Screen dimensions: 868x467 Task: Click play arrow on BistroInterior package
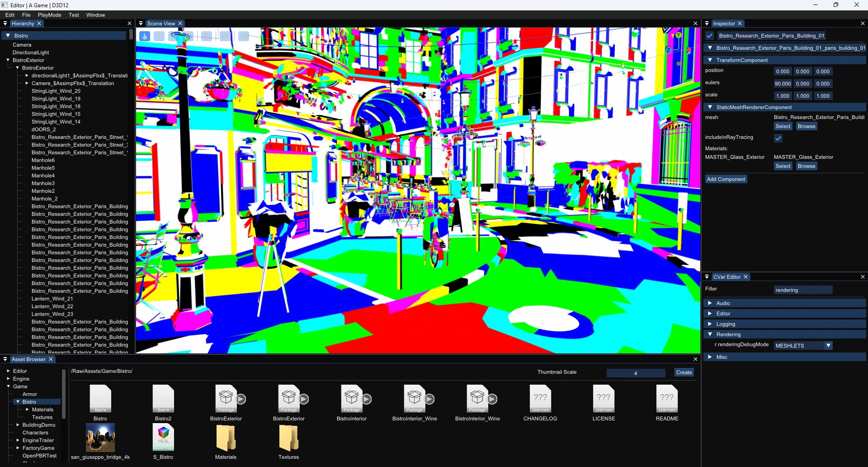click(367, 399)
